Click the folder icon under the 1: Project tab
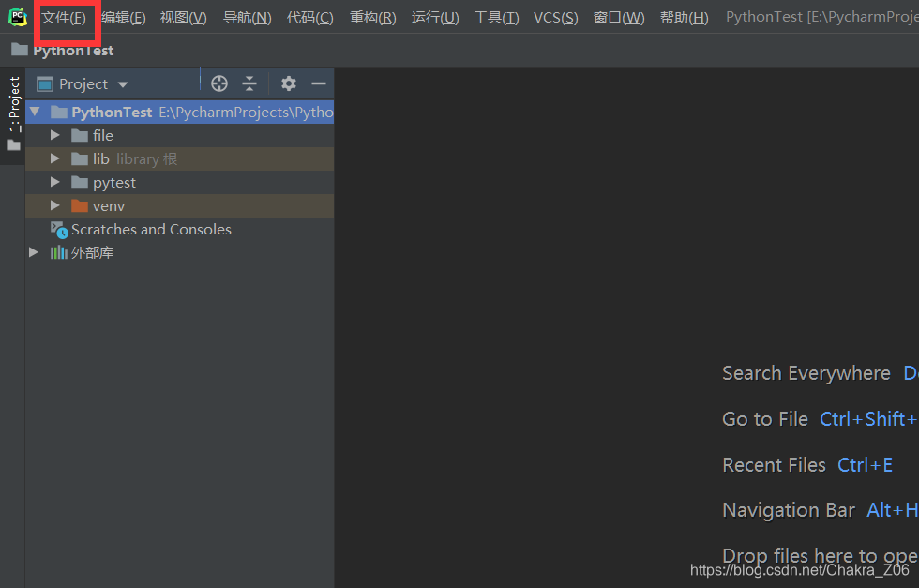 coord(13,144)
